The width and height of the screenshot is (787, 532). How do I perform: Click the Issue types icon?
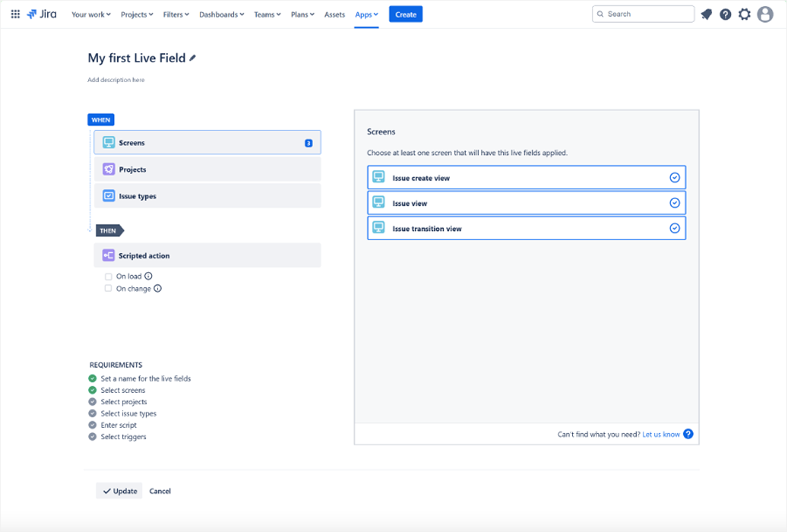(x=109, y=196)
